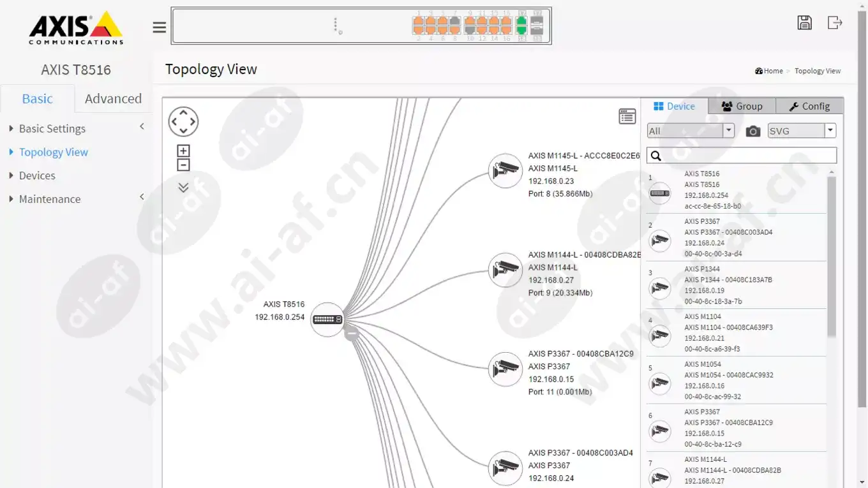Click the AXIS Communications logo
The width and height of the screenshot is (868, 488).
[x=76, y=28]
